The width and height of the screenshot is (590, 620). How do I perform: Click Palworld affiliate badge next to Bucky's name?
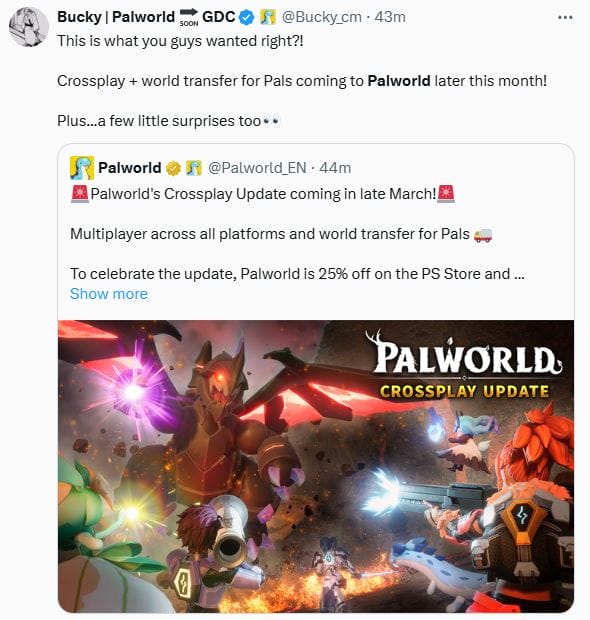pos(268,17)
